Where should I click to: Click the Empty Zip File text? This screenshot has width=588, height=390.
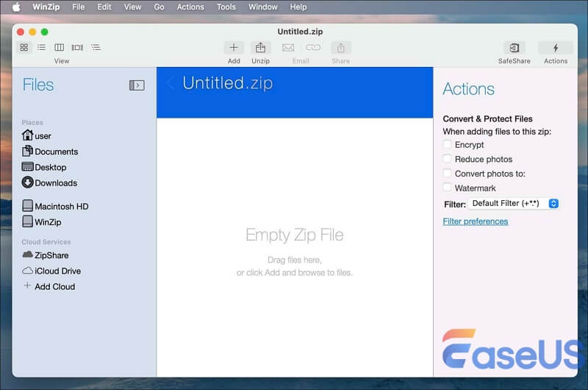tap(295, 235)
